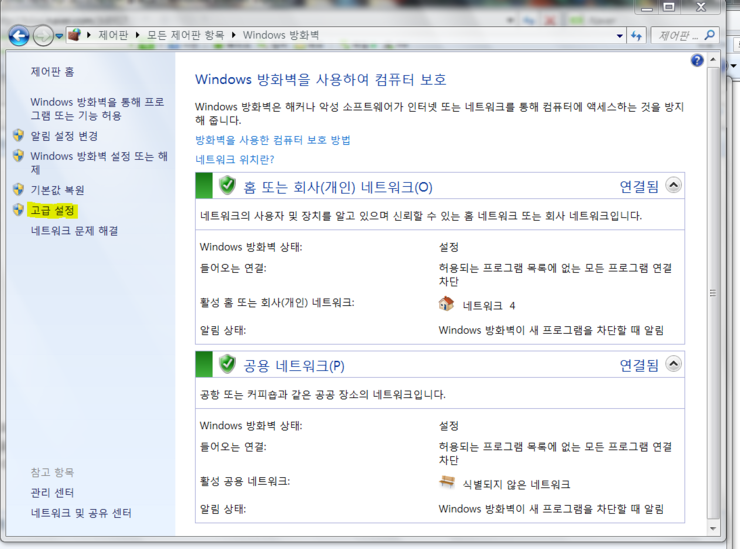Screen dimensions: 740x549
Task: Click green shield icon for 홈 또는 회사(개인) 네트워크
Action: (x=227, y=185)
